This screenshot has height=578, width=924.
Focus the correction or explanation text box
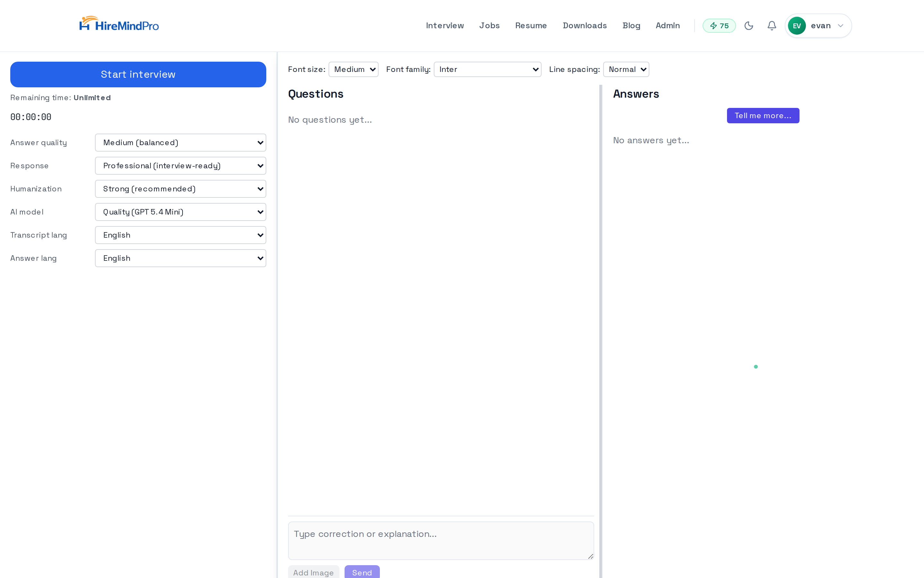441,540
